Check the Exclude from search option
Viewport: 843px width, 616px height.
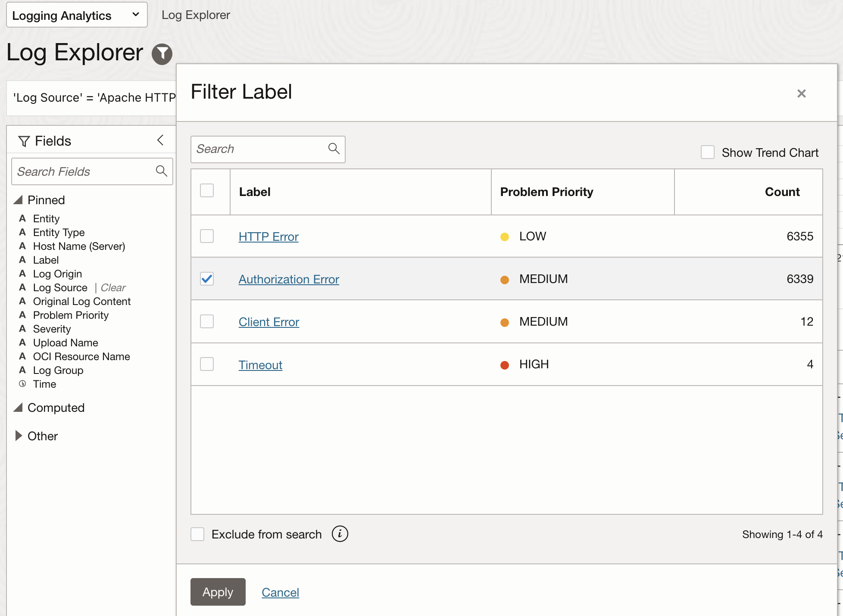click(197, 534)
